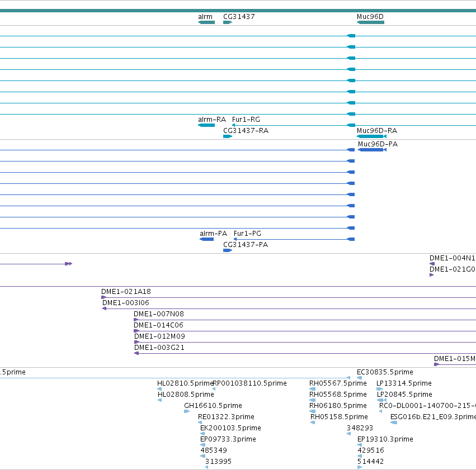Screen dimensions: 476x470
Task: Click the DME1-014C06 clone
Action: [305, 331]
